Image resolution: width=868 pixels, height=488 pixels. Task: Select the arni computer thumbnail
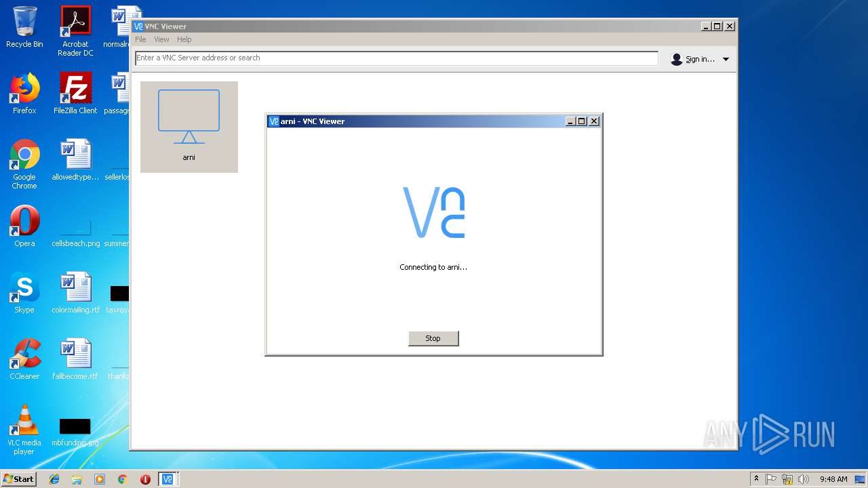(x=189, y=127)
